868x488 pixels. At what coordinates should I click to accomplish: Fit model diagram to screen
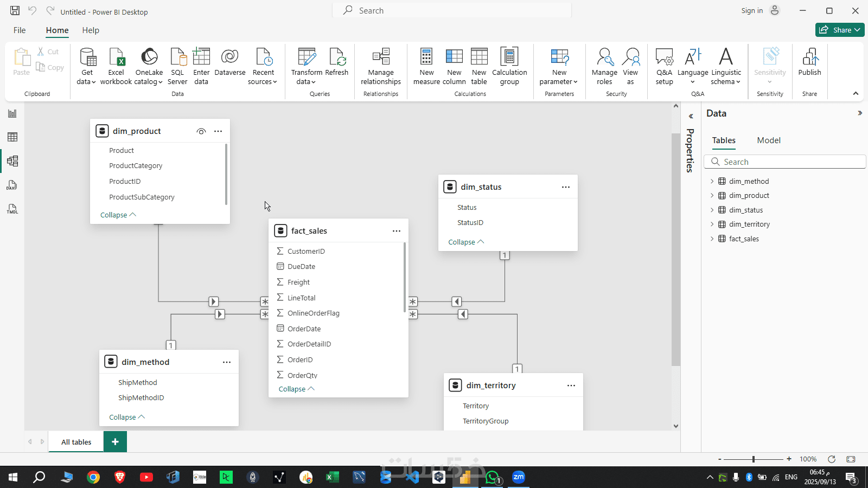click(x=851, y=459)
